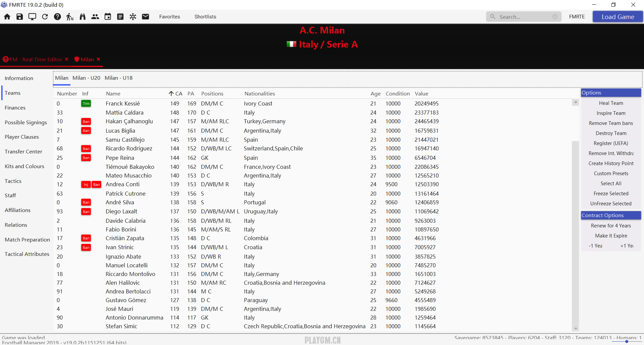Click the Load Game button
644x345 pixels.
pyautogui.click(x=618, y=17)
